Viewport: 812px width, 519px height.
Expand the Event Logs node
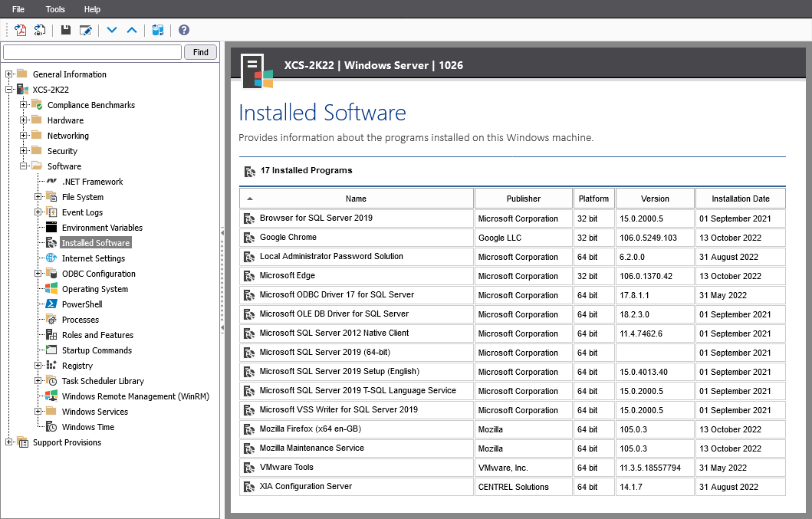pyautogui.click(x=38, y=212)
